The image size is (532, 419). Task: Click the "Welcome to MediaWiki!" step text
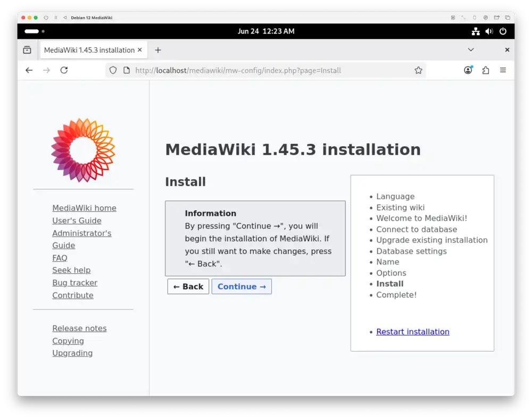422,219
